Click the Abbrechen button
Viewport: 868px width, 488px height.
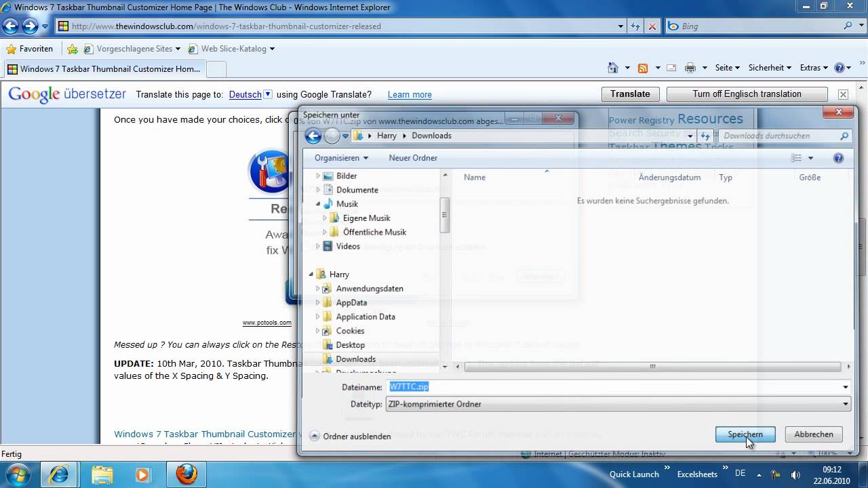click(814, 434)
